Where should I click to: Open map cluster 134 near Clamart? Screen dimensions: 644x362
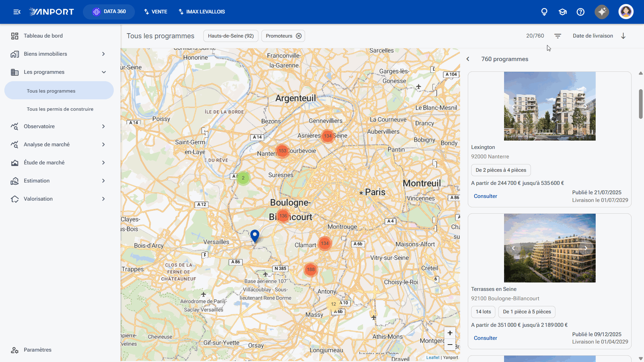325,243
